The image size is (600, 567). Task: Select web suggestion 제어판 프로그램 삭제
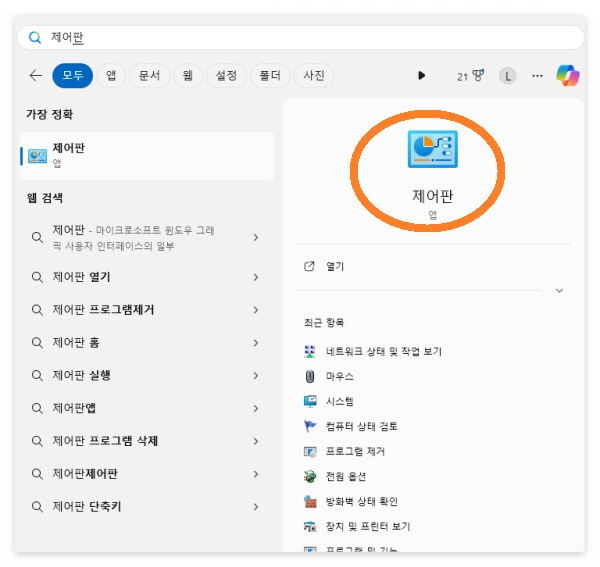click(x=105, y=441)
